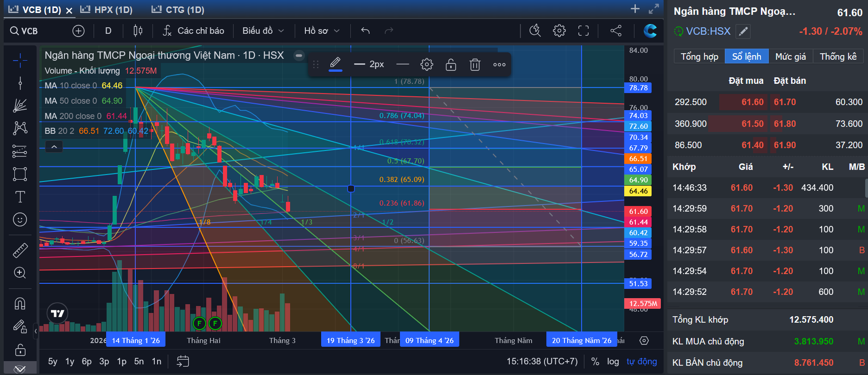Open the Tổng hợp tab
Screen dimensions: 868x375
coord(699,56)
